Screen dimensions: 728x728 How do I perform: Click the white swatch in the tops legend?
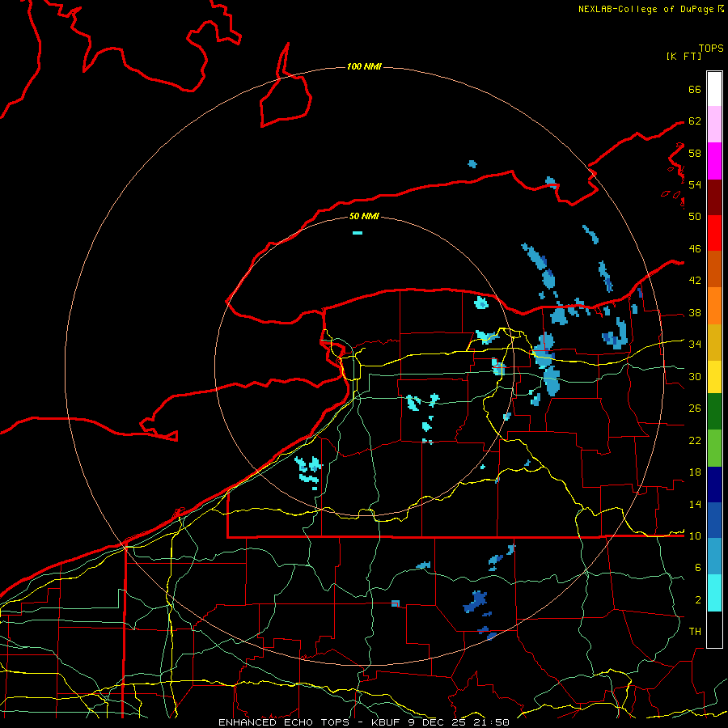tap(714, 89)
